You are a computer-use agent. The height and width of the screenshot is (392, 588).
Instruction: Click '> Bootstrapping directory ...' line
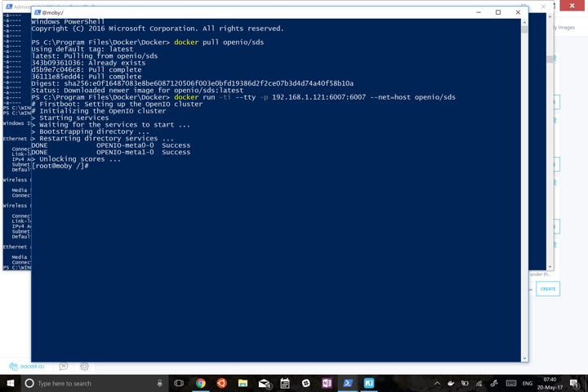pos(91,131)
